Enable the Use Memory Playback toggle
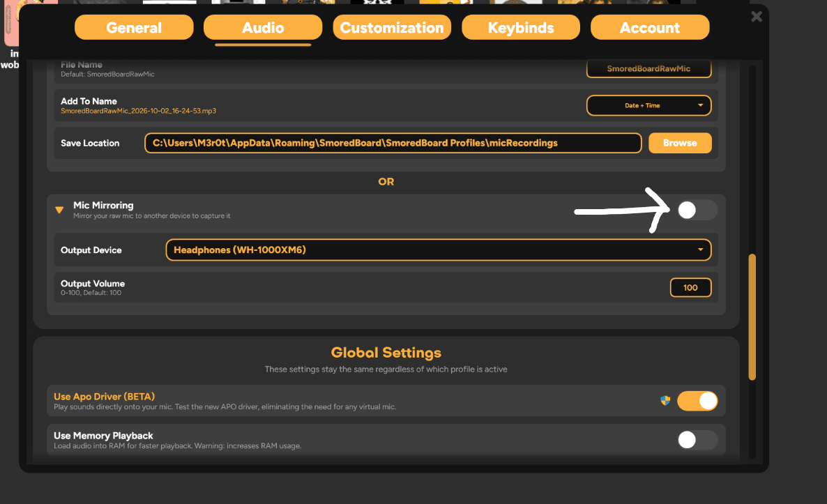 [697, 440]
